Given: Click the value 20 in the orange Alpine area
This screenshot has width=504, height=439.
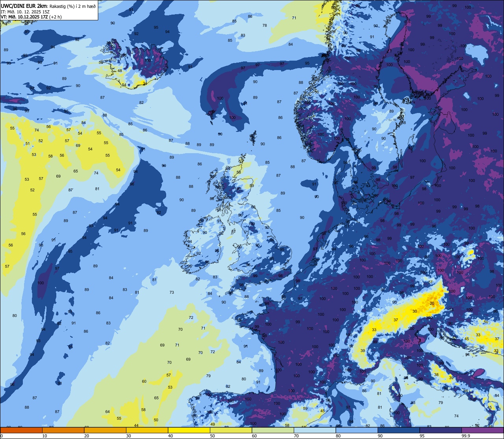Looking at the screenshot, I should click(432, 304).
